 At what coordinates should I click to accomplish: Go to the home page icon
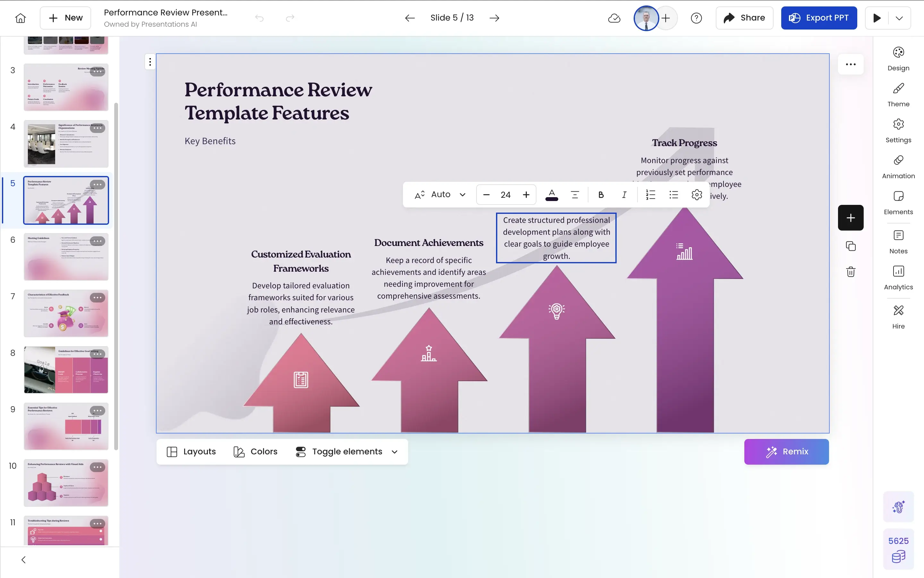coord(21,18)
